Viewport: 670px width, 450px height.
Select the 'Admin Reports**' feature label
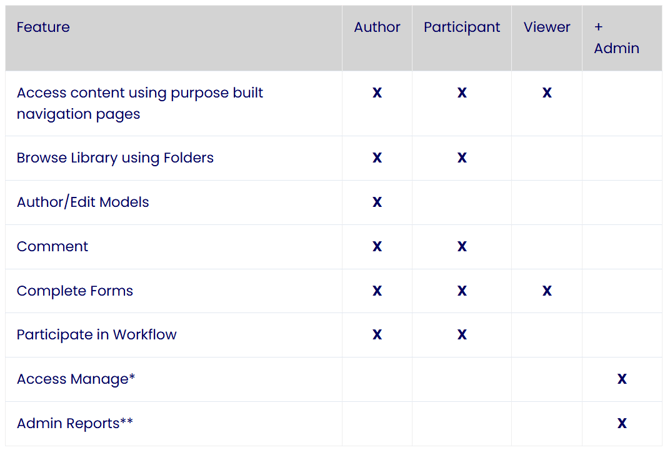pos(75,423)
